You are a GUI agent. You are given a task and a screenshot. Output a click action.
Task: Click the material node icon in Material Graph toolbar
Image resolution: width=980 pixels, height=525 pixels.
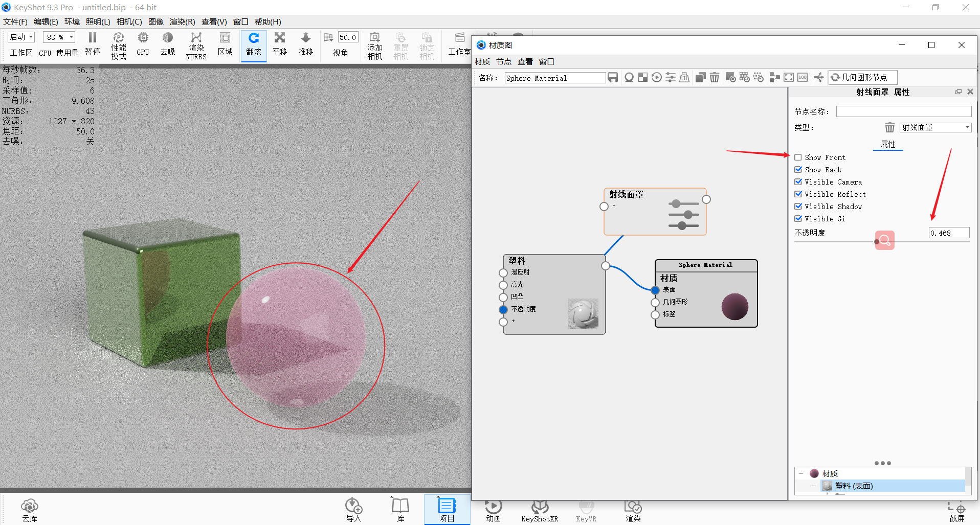tap(629, 77)
